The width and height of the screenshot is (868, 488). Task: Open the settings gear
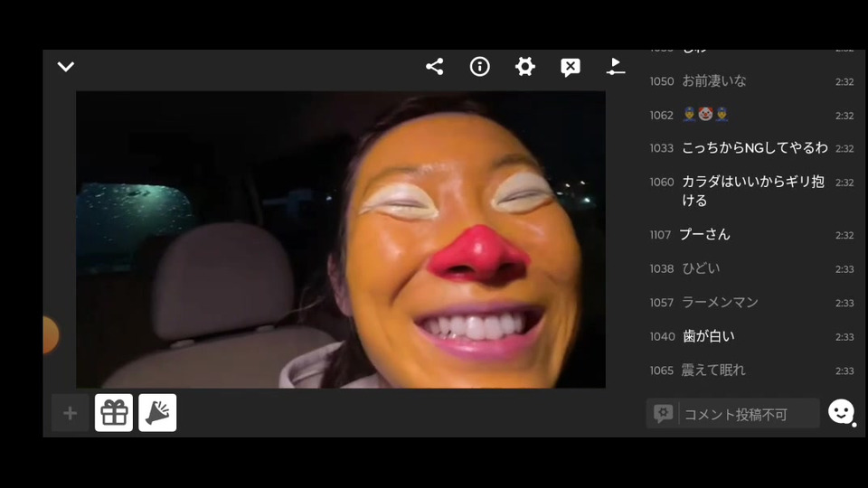524,67
